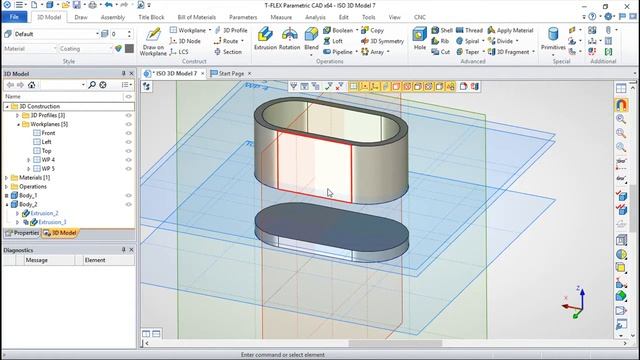640x360 pixels.
Task: Toggle visibility of 3D Profiles folder
Action: tap(129, 115)
